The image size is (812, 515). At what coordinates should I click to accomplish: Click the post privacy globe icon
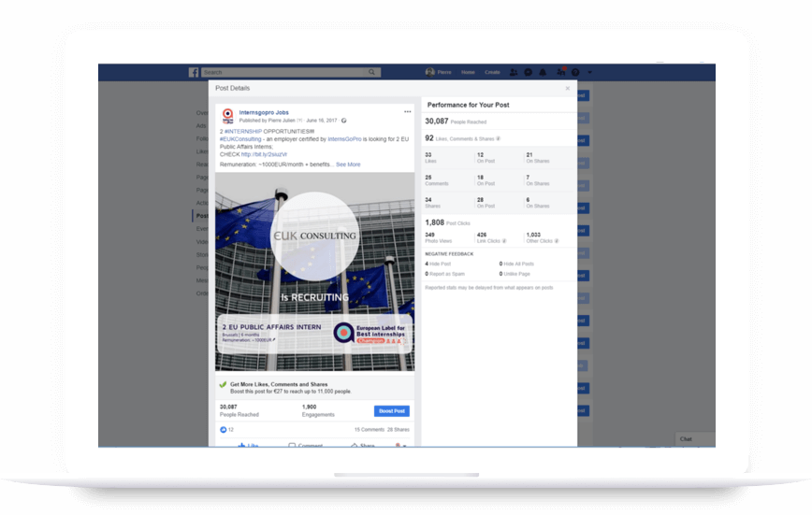[x=343, y=121]
